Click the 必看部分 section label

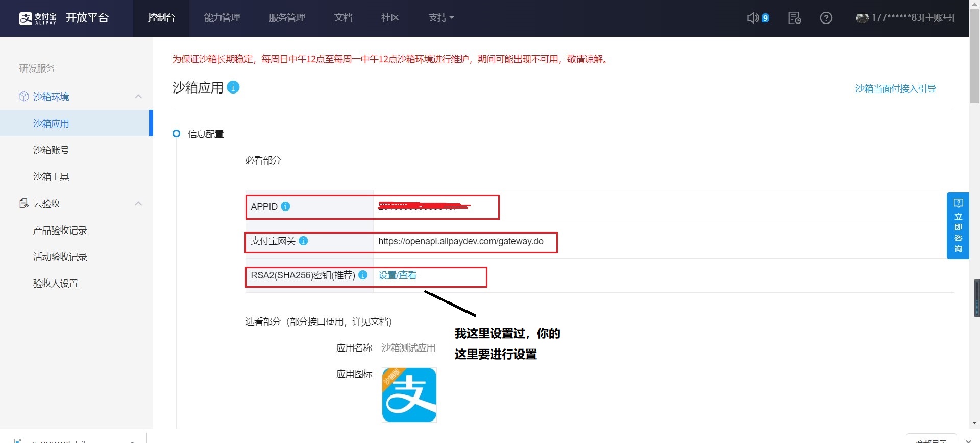(263, 160)
